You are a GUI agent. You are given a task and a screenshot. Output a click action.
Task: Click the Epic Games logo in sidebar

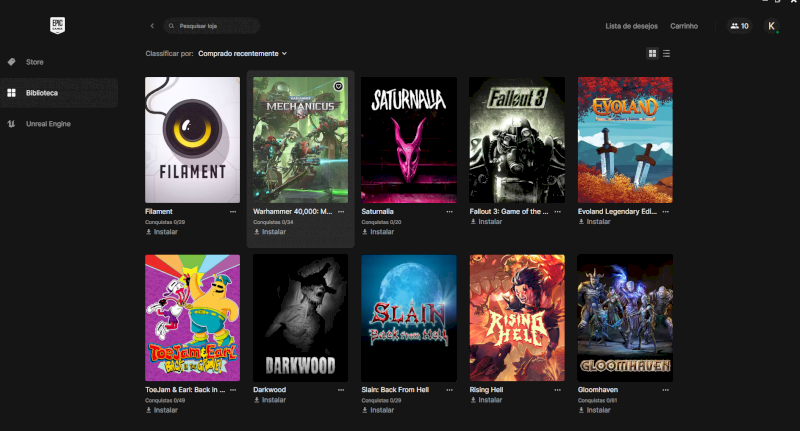pos(58,26)
